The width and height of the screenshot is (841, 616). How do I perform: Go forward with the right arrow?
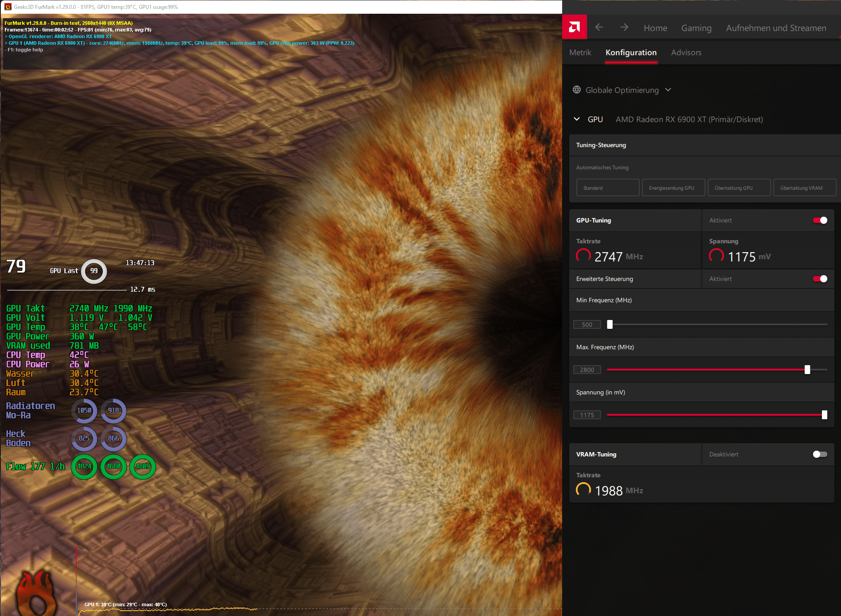pos(624,27)
